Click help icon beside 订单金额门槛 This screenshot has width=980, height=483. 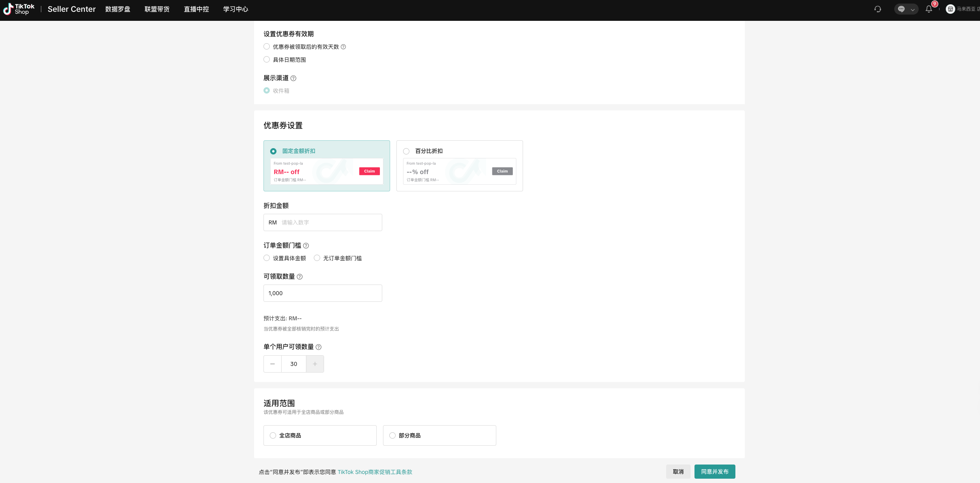[x=306, y=246]
